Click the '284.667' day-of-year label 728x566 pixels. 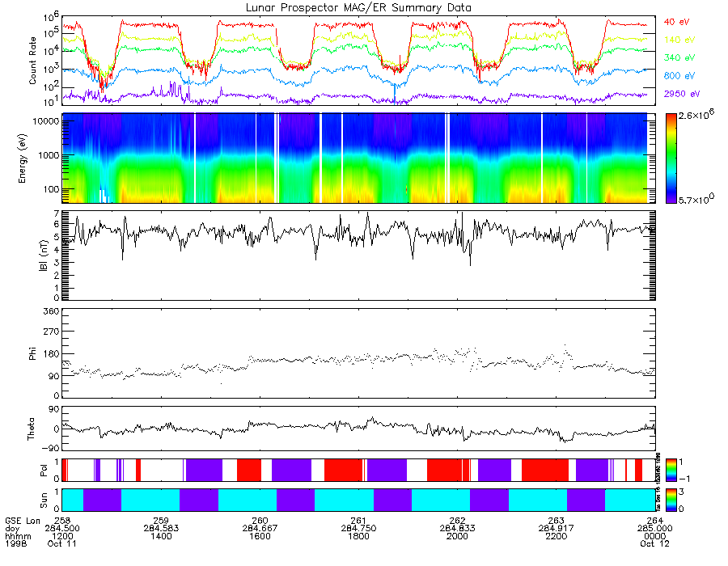(x=260, y=529)
